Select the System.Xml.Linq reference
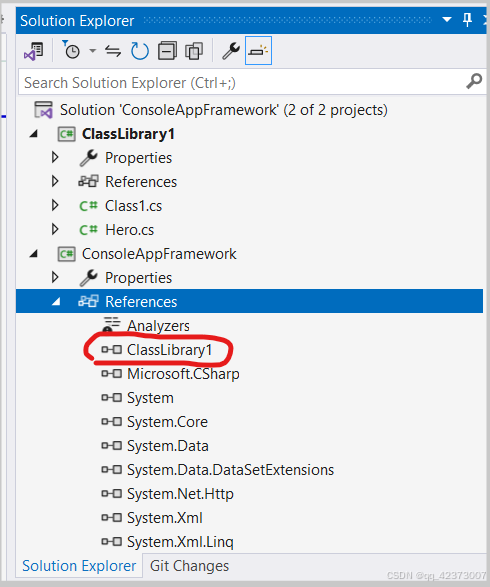490x587 pixels. [180, 542]
